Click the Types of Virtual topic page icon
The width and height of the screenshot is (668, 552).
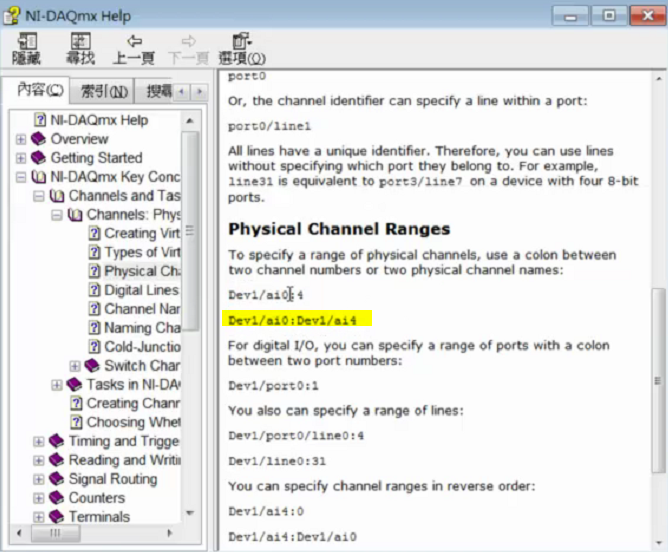click(94, 252)
